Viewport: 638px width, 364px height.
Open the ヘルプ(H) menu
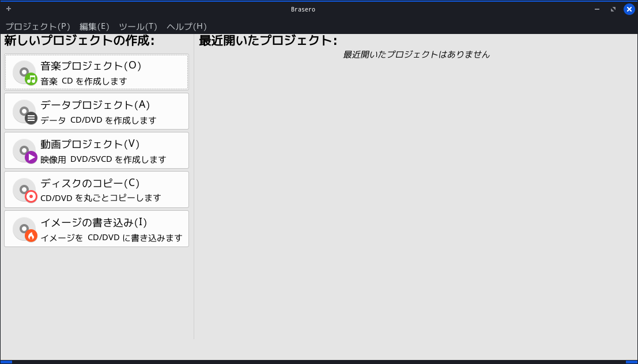point(187,26)
